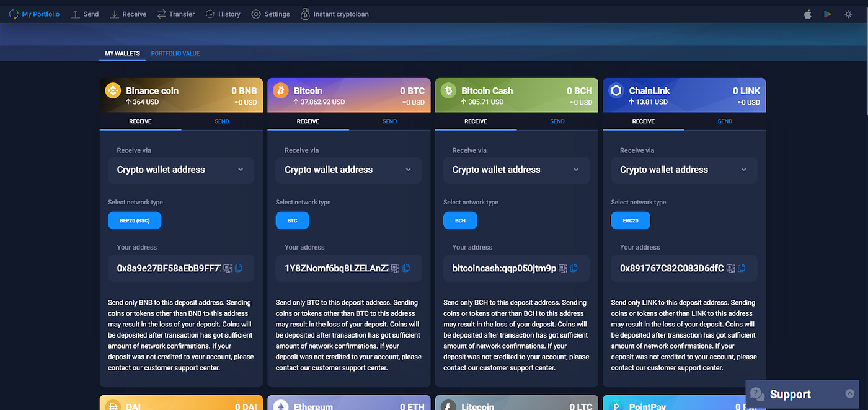The height and width of the screenshot is (410, 868).
Task: View History in top navigation
Action: 223,14
